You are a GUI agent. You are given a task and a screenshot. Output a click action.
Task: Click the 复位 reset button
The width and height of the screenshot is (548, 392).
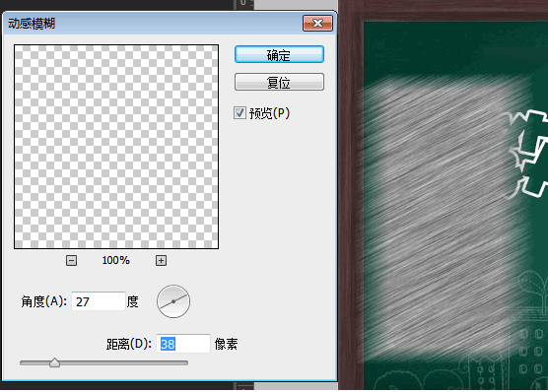279,82
